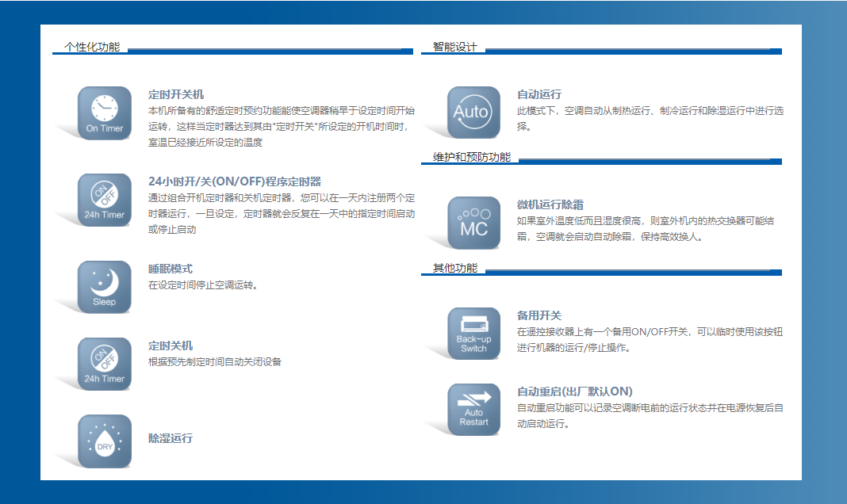This screenshot has height=504, width=847.
Task: Open the 个性化功能 section header
Action: pyautogui.click(x=92, y=48)
